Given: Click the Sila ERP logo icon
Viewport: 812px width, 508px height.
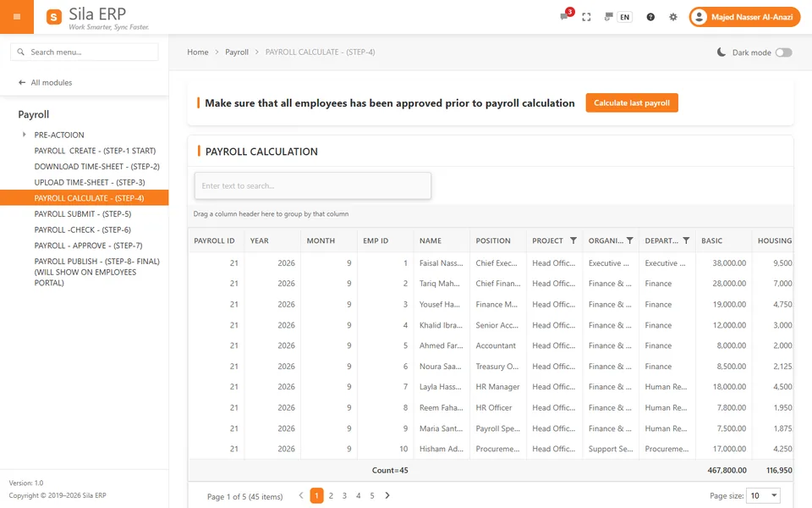Looking at the screenshot, I should click(54, 17).
